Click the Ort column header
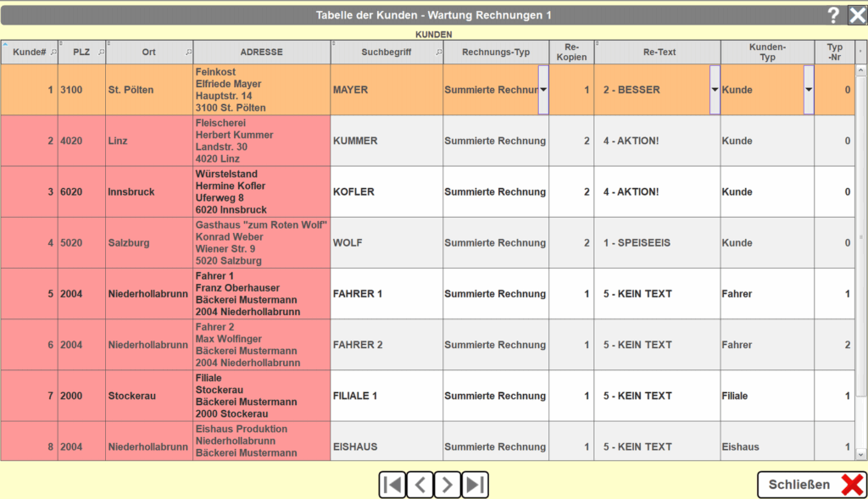868x499 pixels. [x=149, y=52]
